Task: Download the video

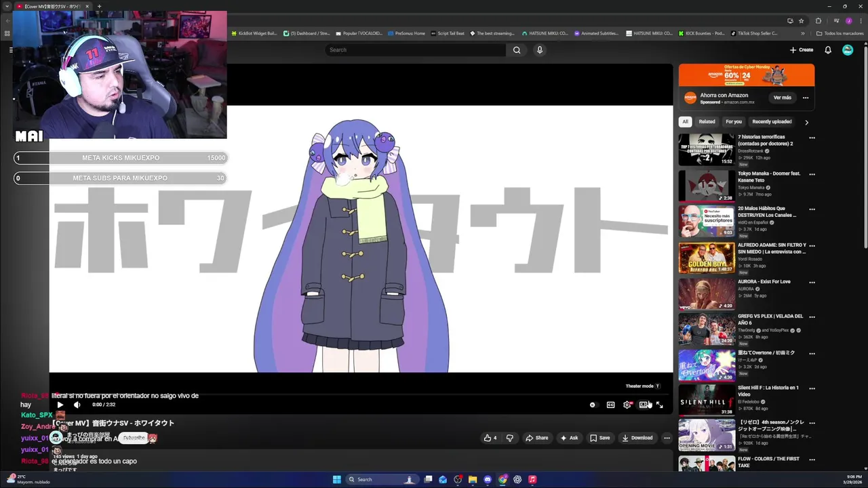Action: pos(637,438)
